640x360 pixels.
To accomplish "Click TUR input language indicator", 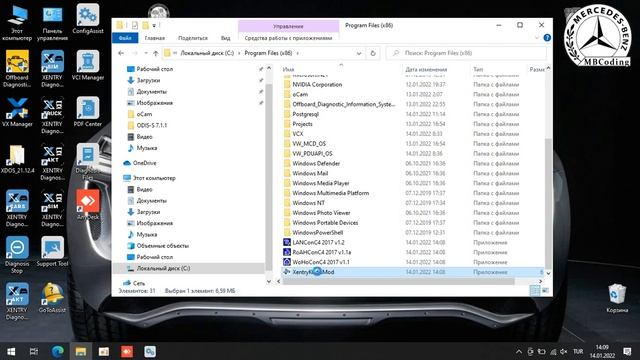I will coord(578,351).
